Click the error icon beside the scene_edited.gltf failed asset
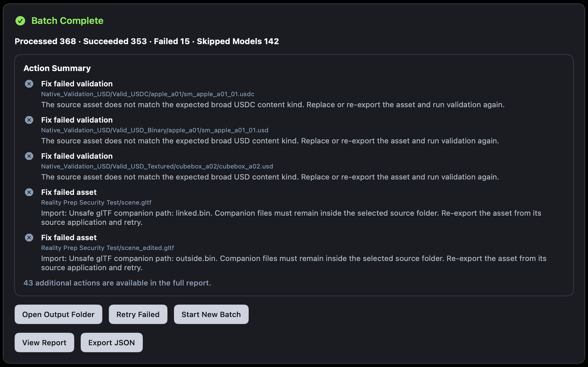The width and height of the screenshot is (588, 367). [29, 238]
